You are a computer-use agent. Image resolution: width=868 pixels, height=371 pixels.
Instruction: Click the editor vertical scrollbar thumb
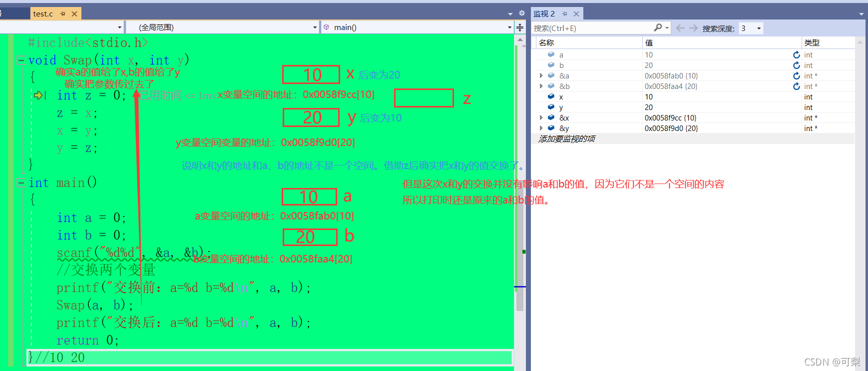[x=520, y=246]
